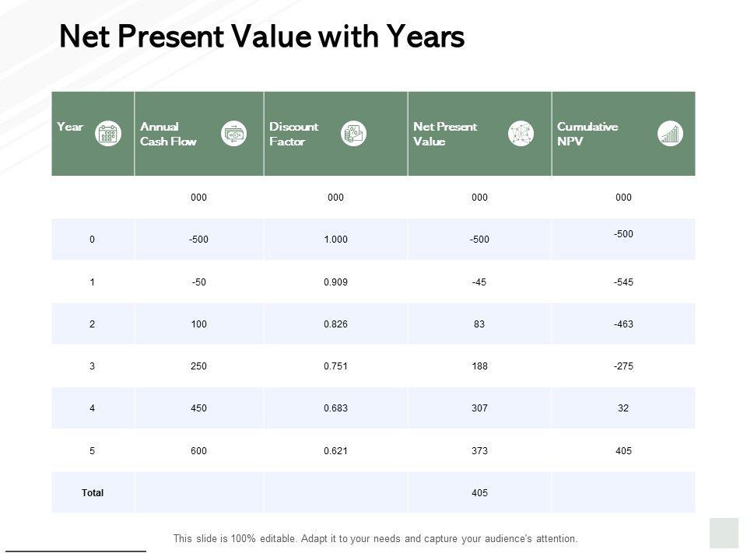Select the cash flow cell 600
747x560 pixels.
[x=198, y=450]
